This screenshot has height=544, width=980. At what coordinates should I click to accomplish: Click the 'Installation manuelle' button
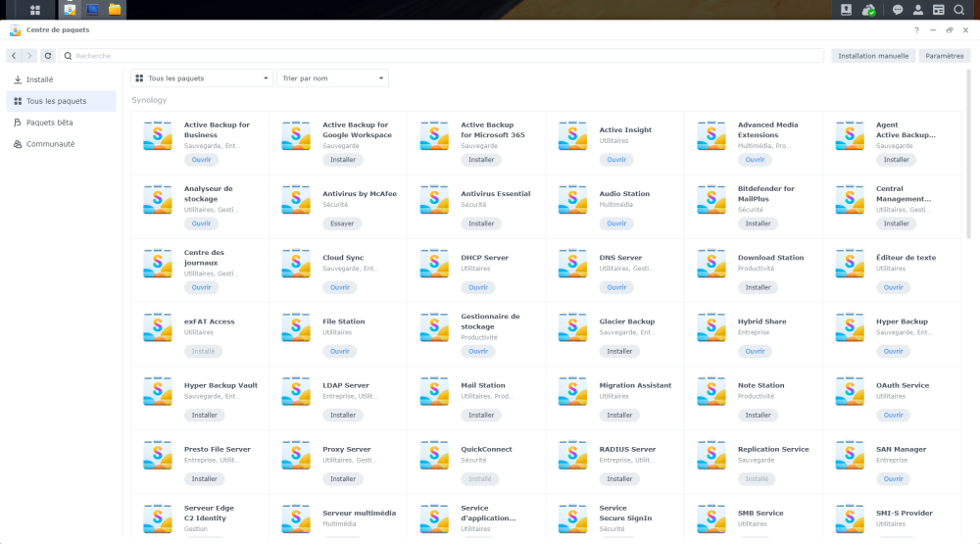(x=873, y=56)
